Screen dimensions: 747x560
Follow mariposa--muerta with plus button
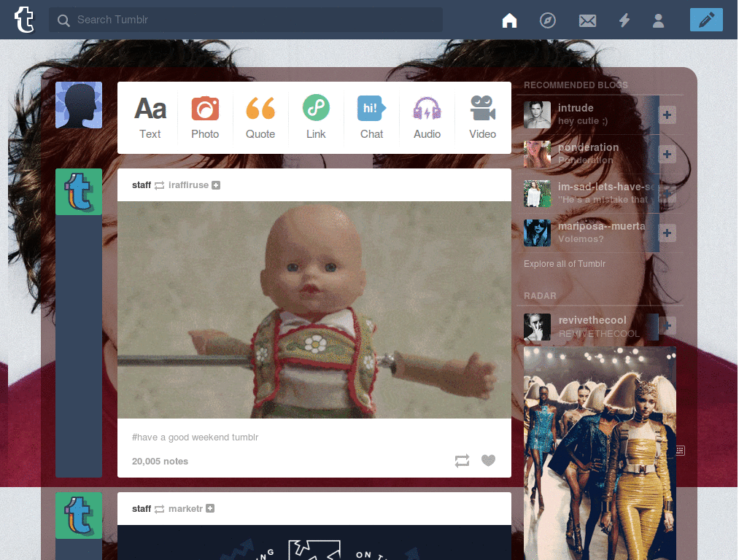click(667, 233)
